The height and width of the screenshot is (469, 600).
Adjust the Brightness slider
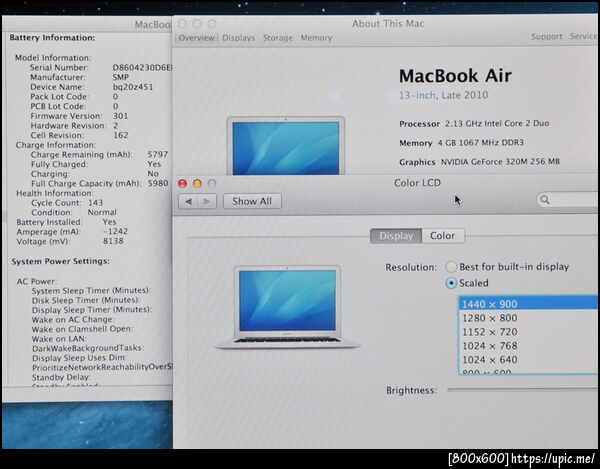tap(522, 390)
